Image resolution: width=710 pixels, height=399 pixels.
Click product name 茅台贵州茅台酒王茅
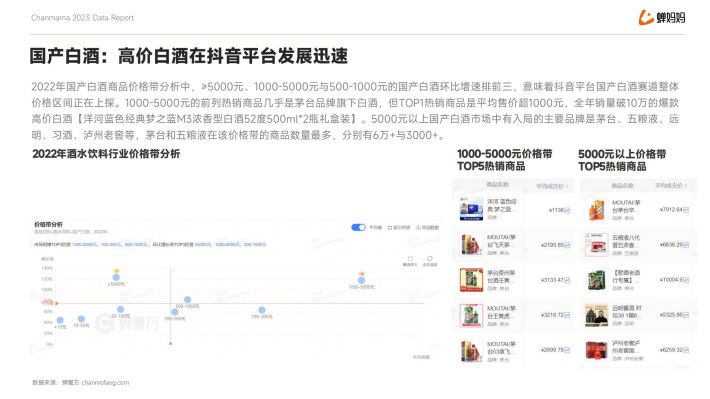[502, 276]
